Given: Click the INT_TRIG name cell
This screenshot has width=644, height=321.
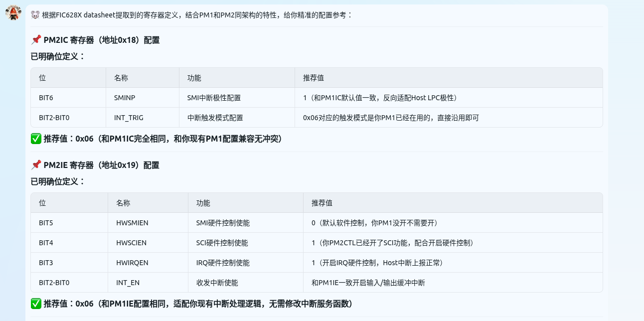Looking at the screenshot, I should (x=129, y=118).
